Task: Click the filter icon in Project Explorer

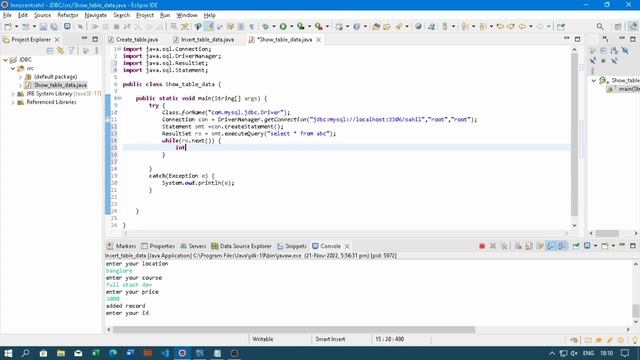Action: 71,51
